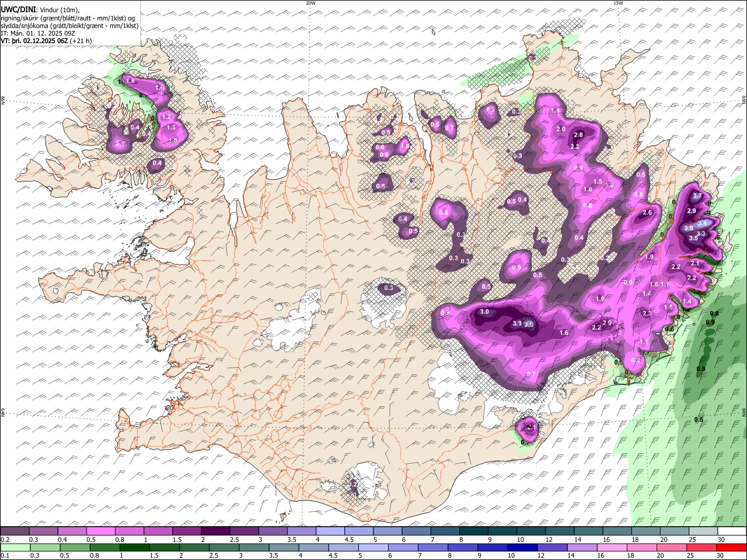Click the rain scale swatch between 25 and 30
The image size is (747, 560).
tap(702, 548)
